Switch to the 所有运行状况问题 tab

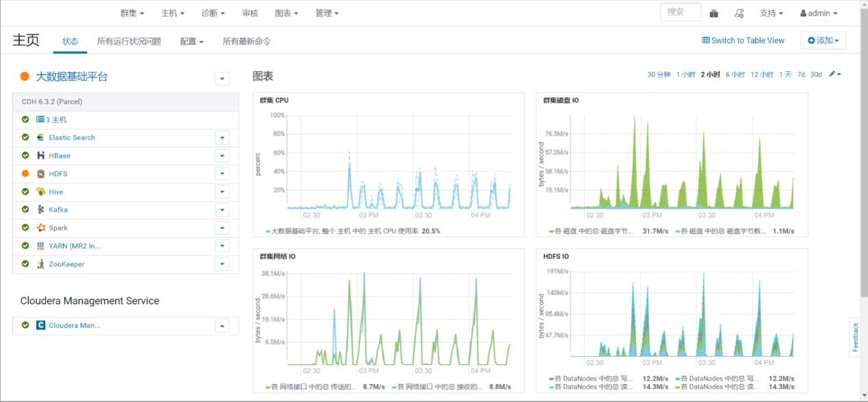point(129,41)
